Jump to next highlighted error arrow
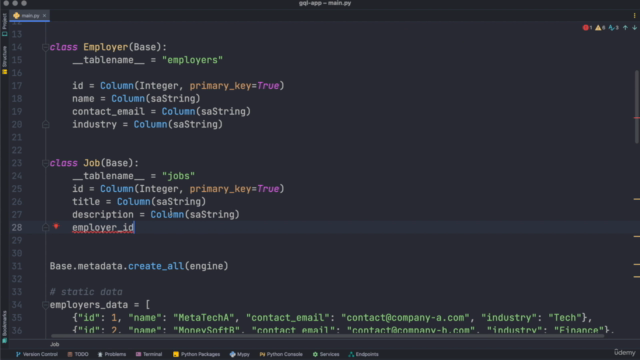Viewport: 640px width, 360px height. pyautogui.click(x=634, y=28)
